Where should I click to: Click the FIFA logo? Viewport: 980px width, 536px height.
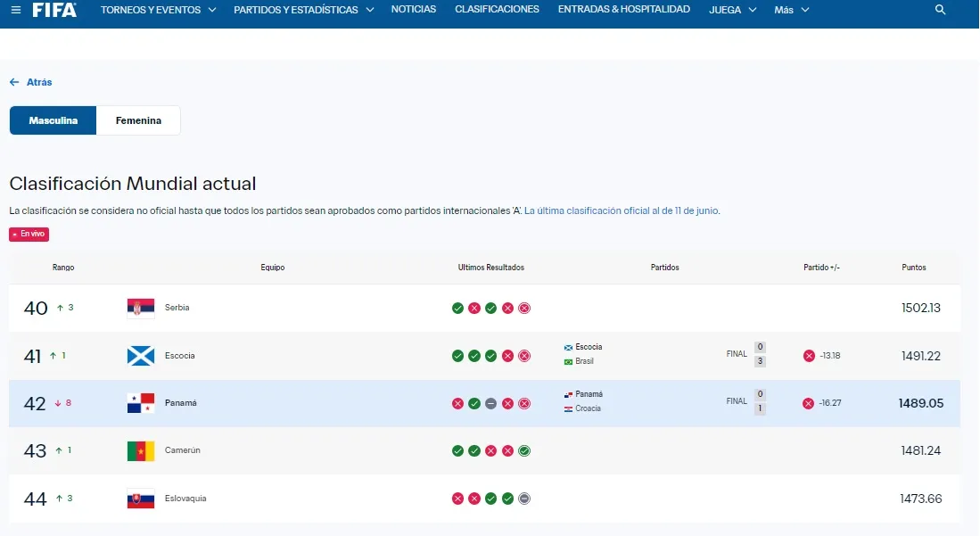(54, 10)
